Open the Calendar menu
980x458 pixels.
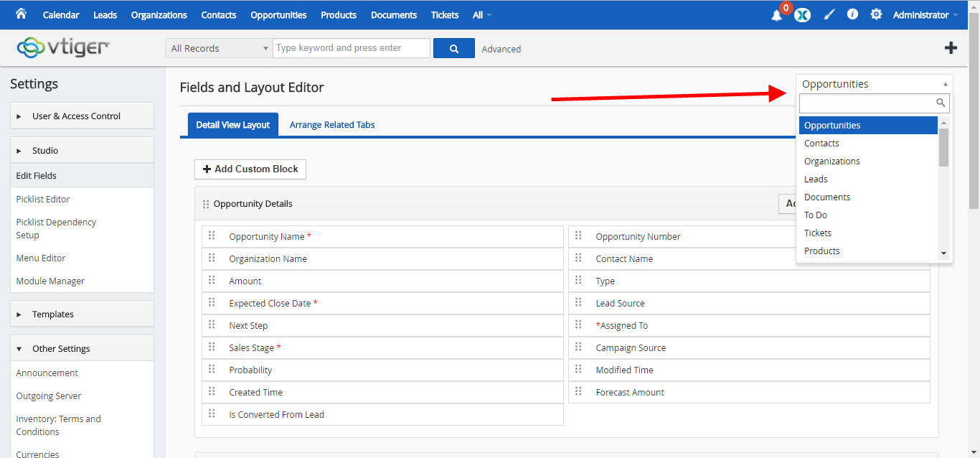(x=61, y=14)
